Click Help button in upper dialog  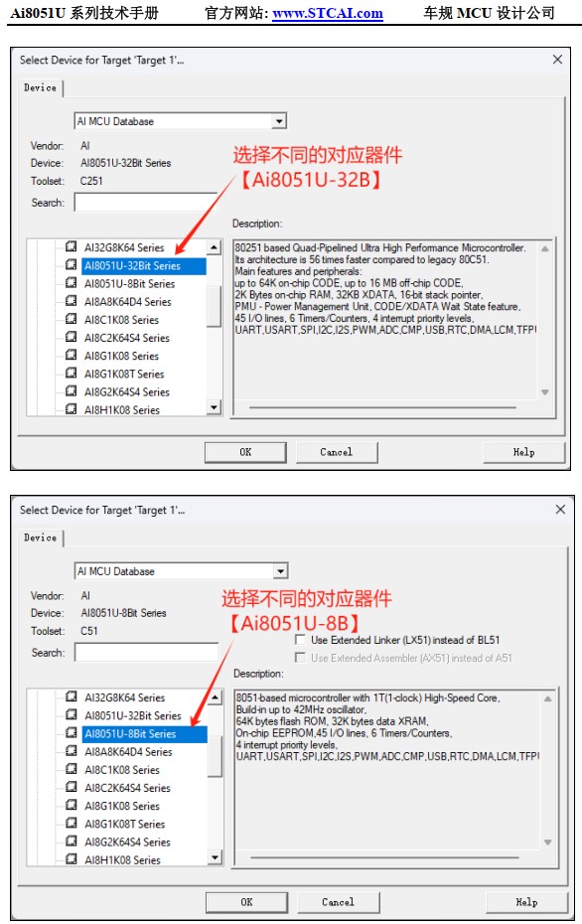[x=523, y=453]
